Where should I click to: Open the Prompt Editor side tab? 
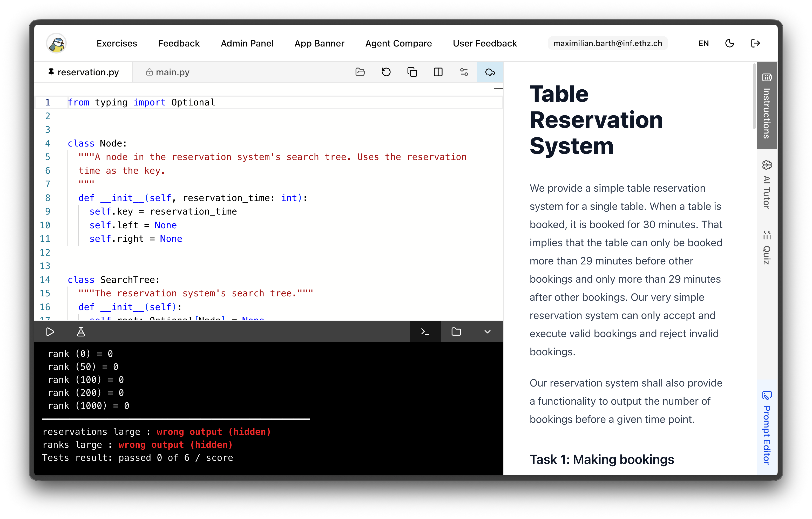point(767,427)
